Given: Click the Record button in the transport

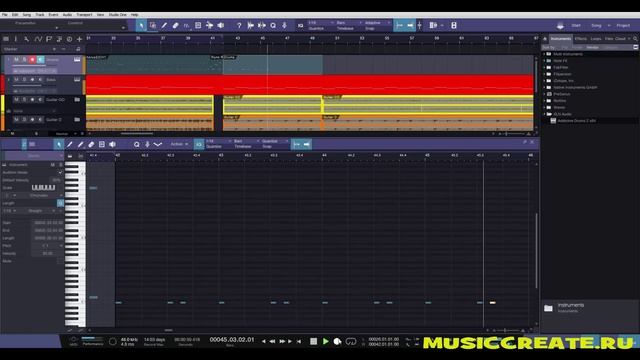Looking at the screenshot, I should click(337, 341).
